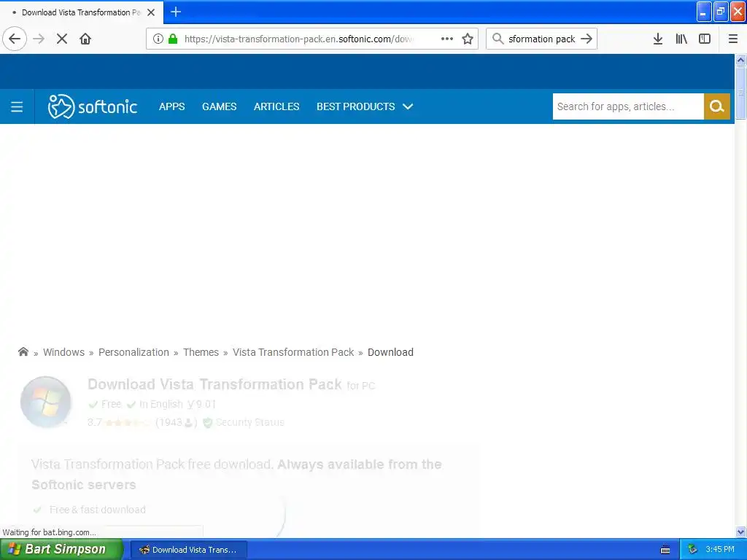Click the Softonic logo
This screenshot has width=747, height=560.
pyautogui.click(x=93, y=106)
